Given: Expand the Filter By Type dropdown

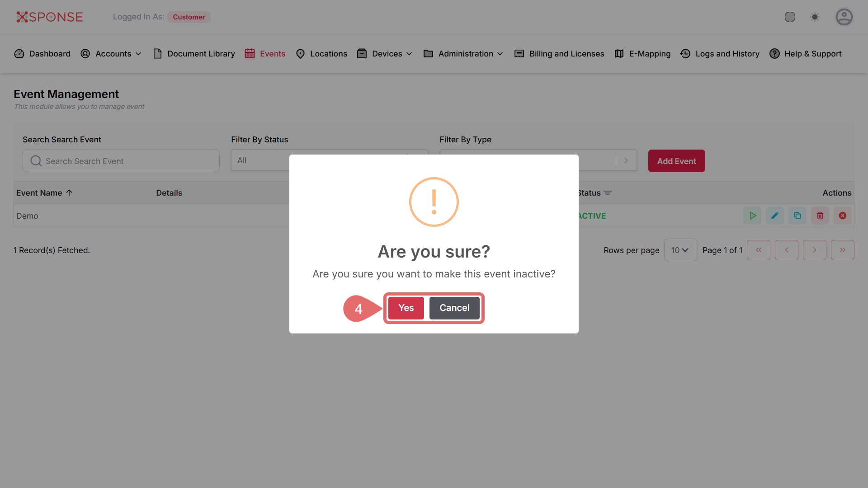Looking at the screenshot, I should pyautogui.click(x=626, y=160).
